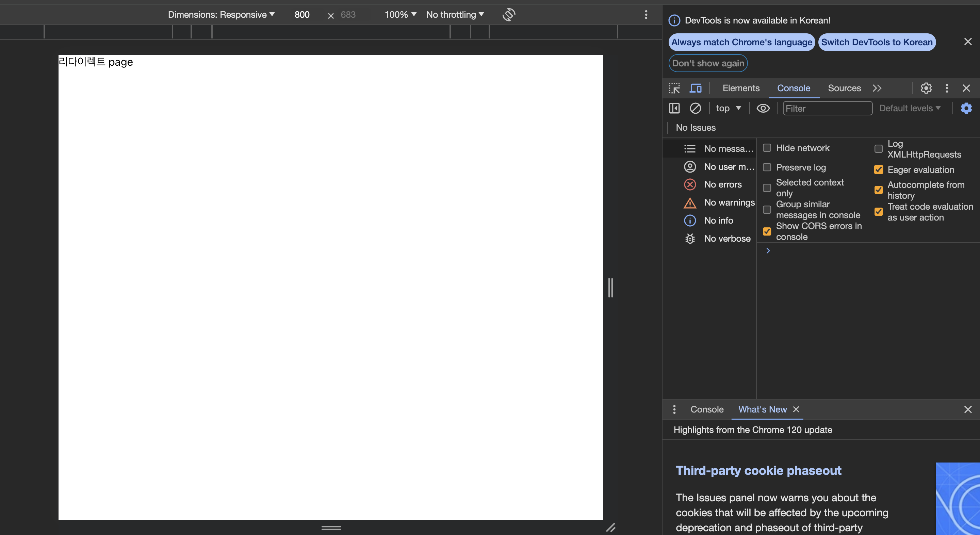
Task: Switch to the Elements tab
Action: click(x=741, y=88)
